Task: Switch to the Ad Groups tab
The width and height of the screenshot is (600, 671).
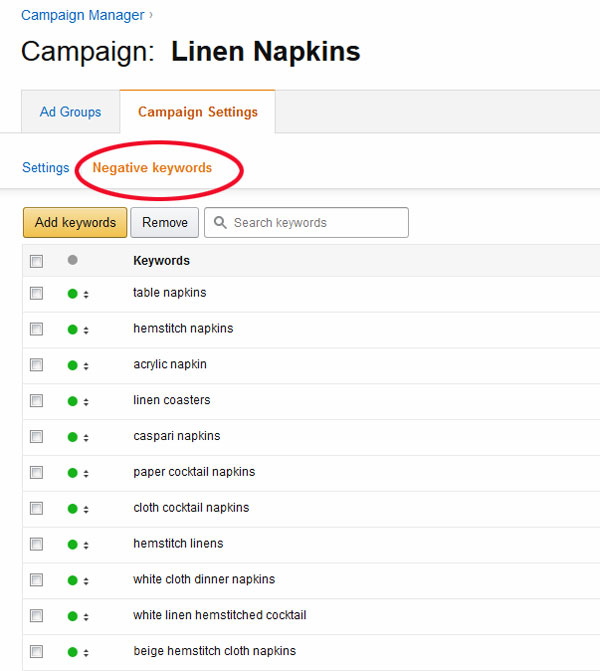Action: coord(71,112)
